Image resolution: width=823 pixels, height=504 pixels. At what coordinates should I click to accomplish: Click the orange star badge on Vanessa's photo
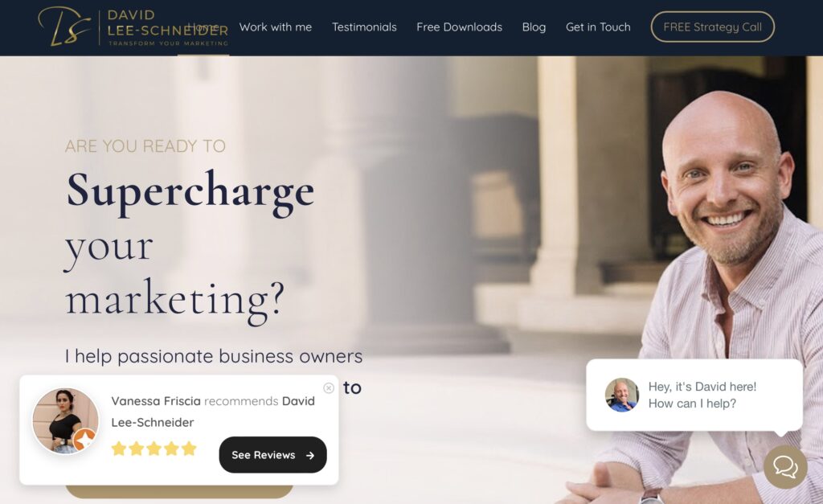point(84,440)
